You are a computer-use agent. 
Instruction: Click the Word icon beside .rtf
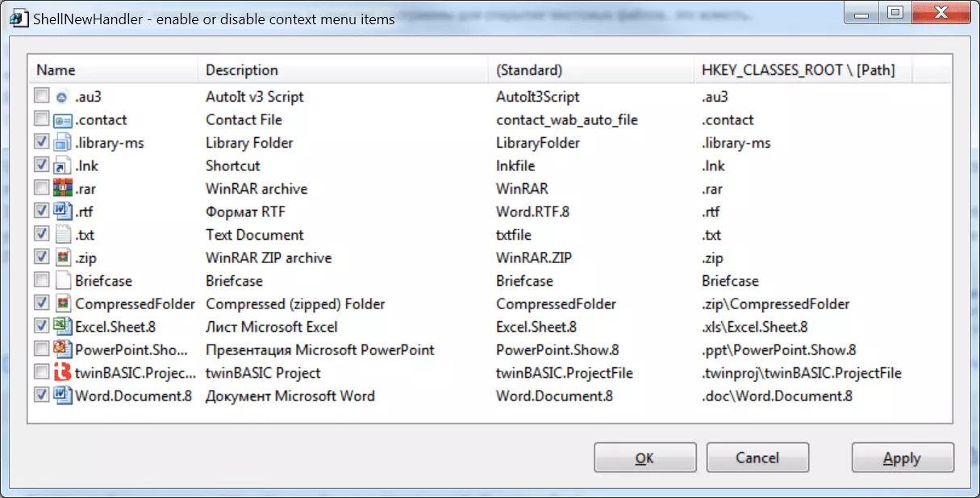tap(63, 212)
